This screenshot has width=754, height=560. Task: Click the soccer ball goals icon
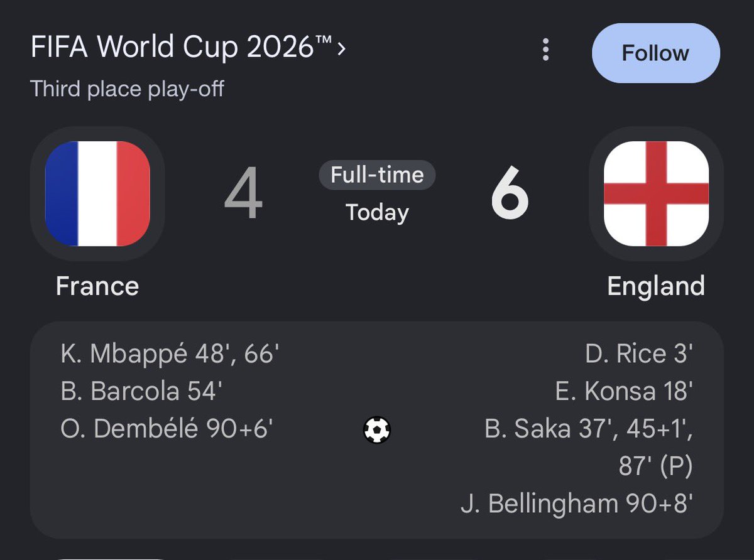coord(377,430)
